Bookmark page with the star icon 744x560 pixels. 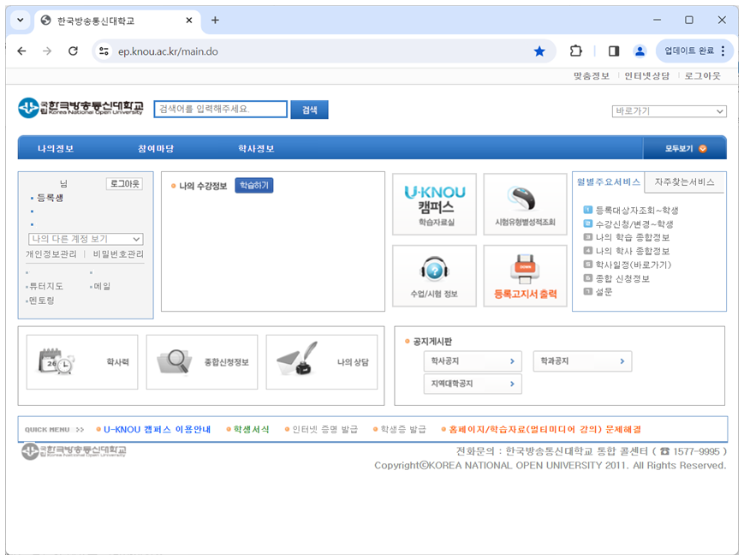click(539, 51)
